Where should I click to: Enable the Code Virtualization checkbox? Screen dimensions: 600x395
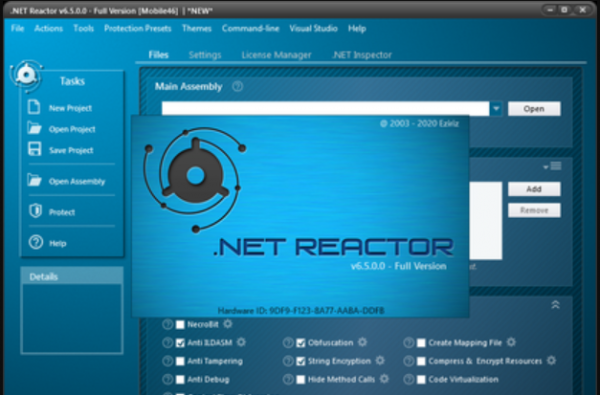(x=421, y=380)
